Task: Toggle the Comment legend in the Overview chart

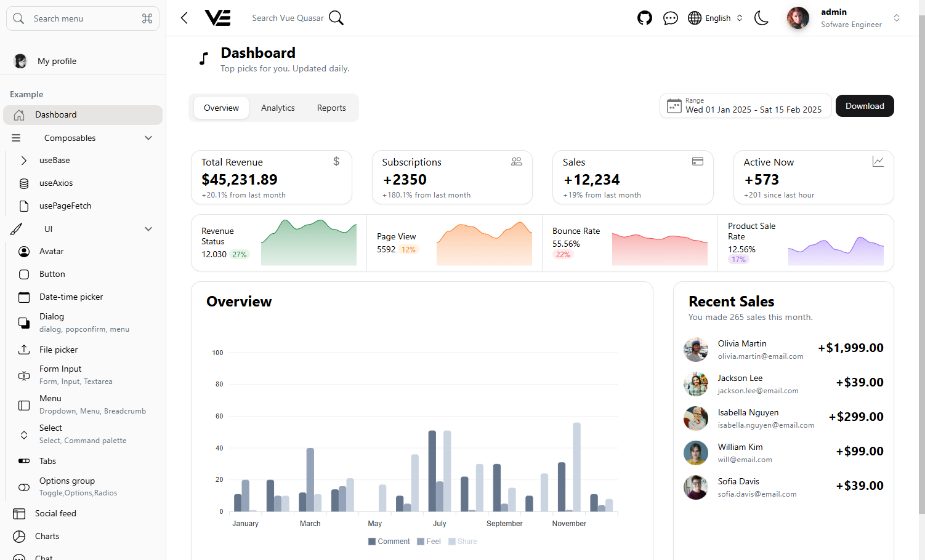Action: coord(389,541)
